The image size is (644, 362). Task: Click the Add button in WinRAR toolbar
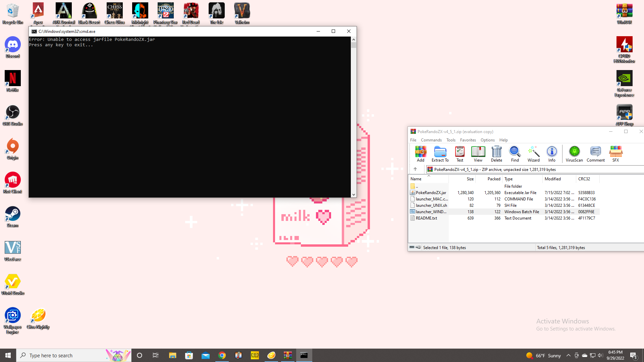(420, 154)
